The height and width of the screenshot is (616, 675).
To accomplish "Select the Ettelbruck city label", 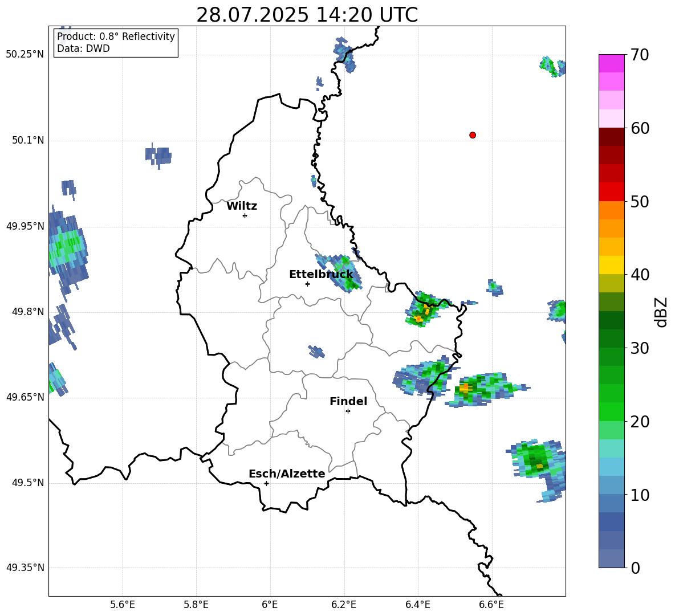I will (321, 275).
